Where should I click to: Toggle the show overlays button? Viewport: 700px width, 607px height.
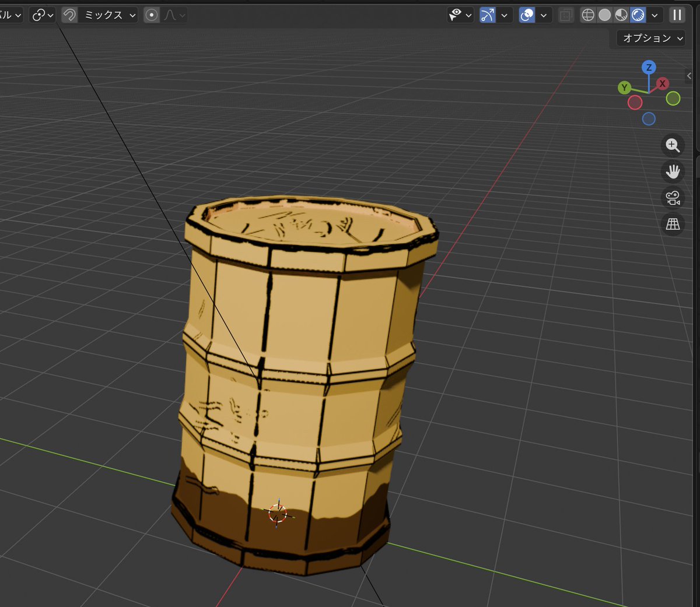pos(527,15)
